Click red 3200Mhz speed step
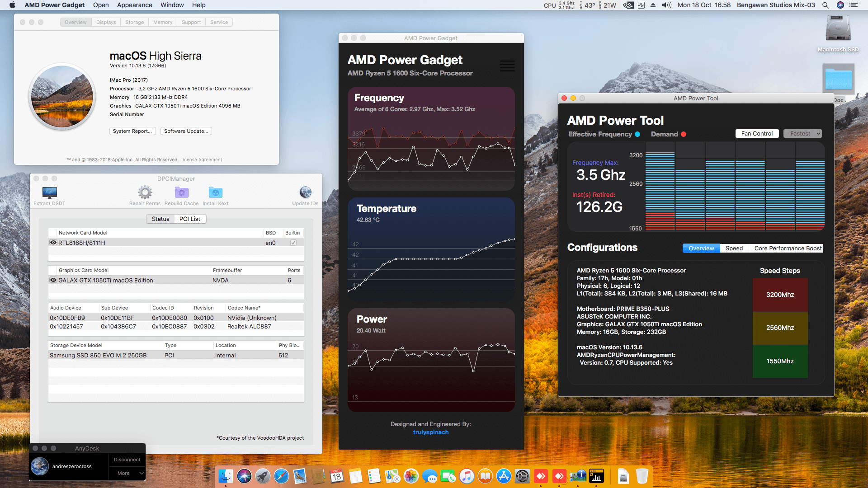 tap(780, 295)
